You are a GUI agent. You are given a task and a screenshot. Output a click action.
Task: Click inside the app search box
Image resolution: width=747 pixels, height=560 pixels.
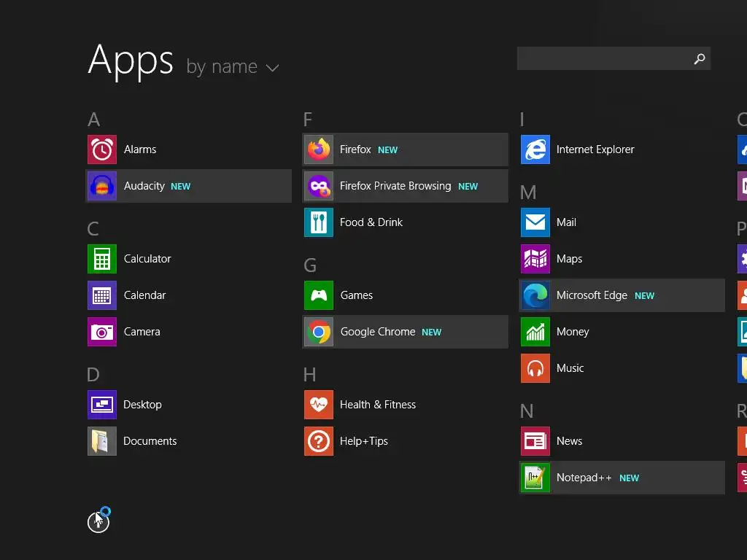(614, 58)
